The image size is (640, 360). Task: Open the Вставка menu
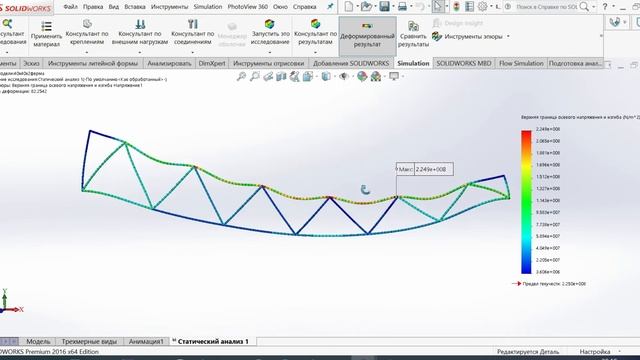coord(135,7)
